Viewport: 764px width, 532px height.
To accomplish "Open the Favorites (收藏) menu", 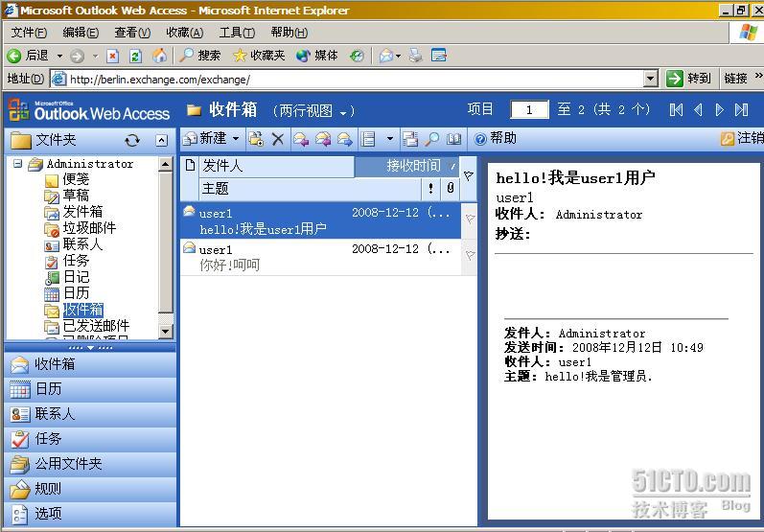I will (x=184, y=33).
